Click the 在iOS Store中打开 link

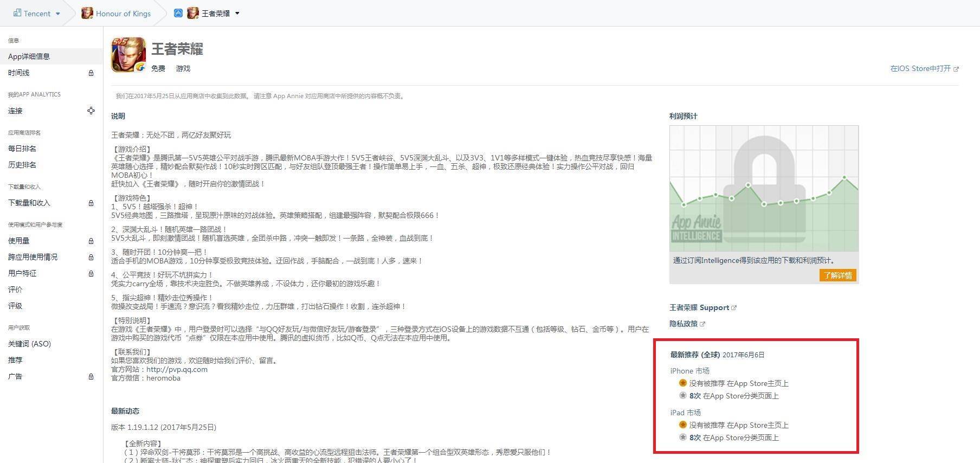coord(920,68)
